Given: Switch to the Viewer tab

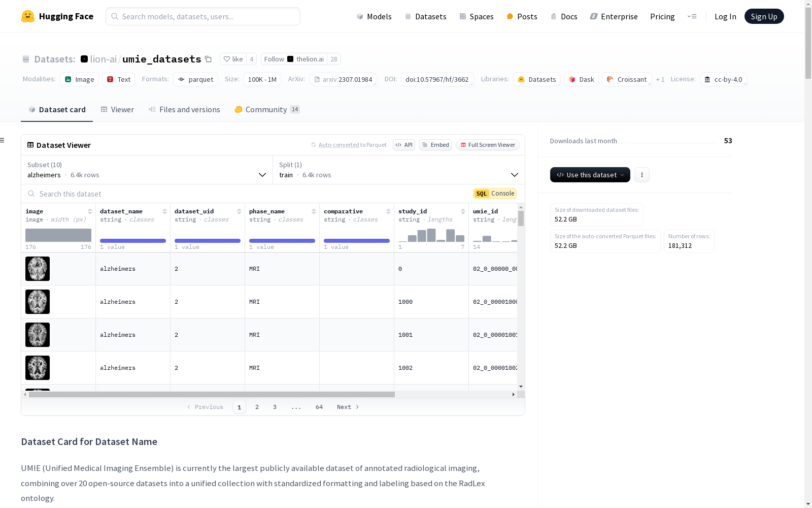Looking at the screenshot, I should [117, 109].
